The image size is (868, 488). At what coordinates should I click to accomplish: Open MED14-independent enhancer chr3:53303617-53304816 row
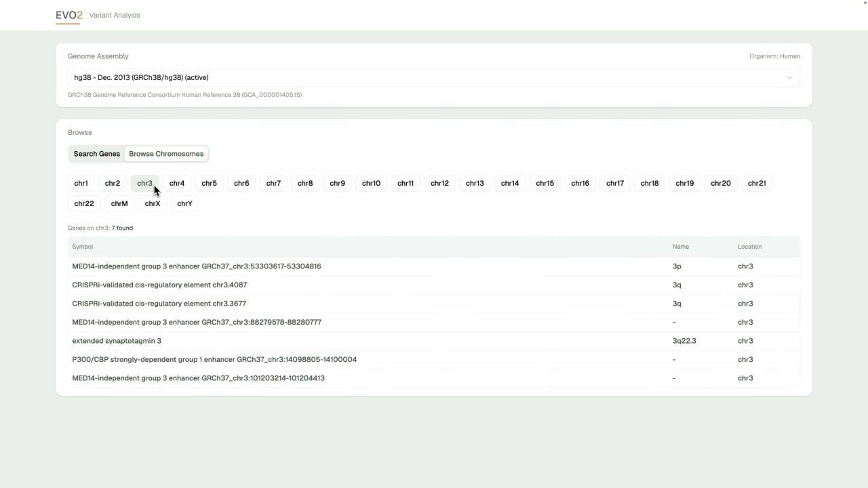pyautogui.click(x=434, y=266)
